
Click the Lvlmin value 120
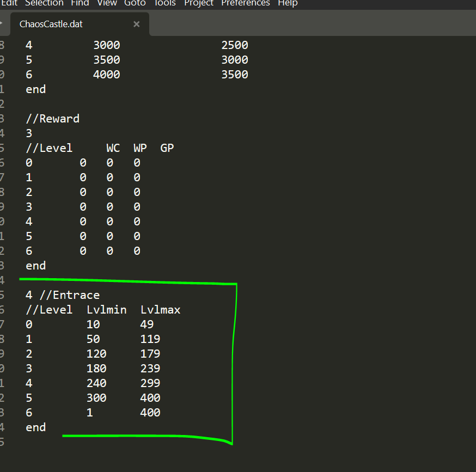click(x=96, y=354)
